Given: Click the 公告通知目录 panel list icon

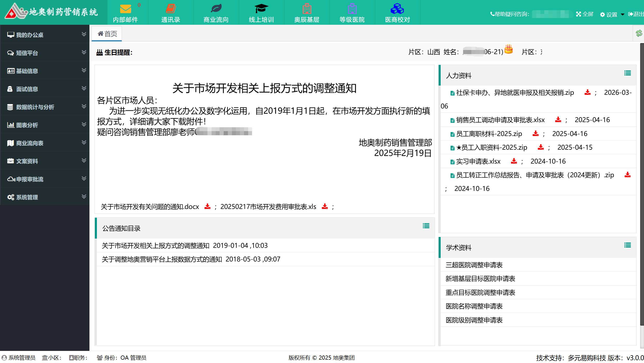Looking at the screenshot, I should click(426, 226).
